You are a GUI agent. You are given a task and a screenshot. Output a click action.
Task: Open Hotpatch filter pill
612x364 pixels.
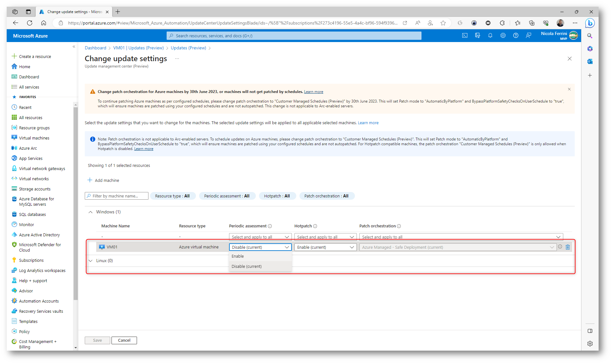(x=277, y=196)
